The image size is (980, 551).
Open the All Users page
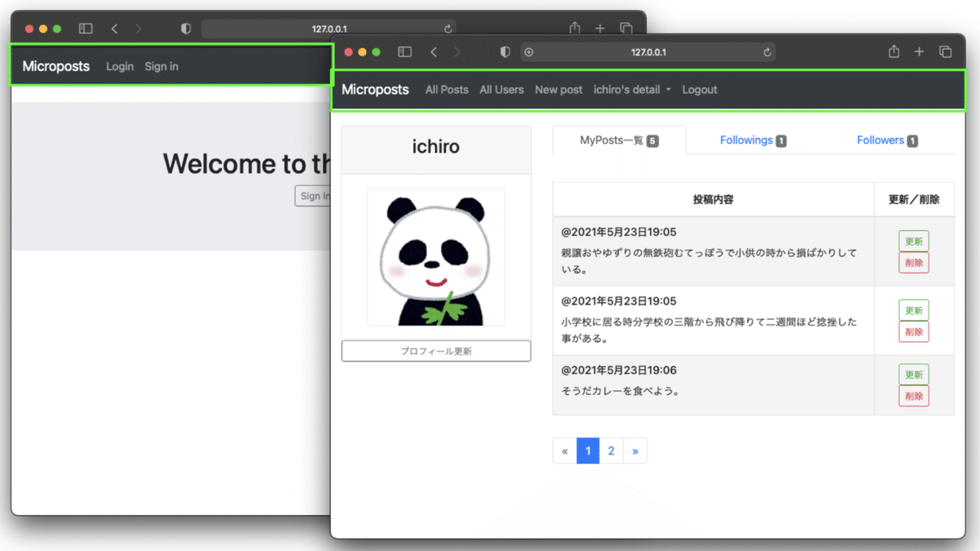click(501, 90)
